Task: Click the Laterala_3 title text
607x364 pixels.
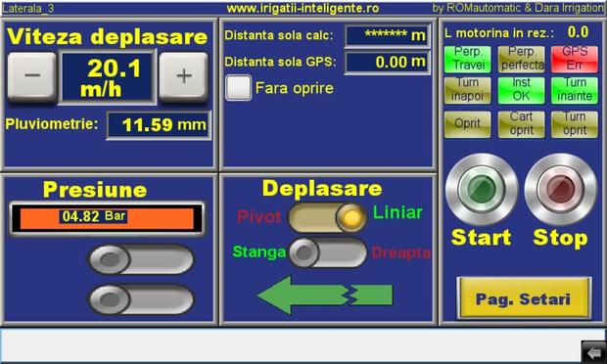Action: 27,9
